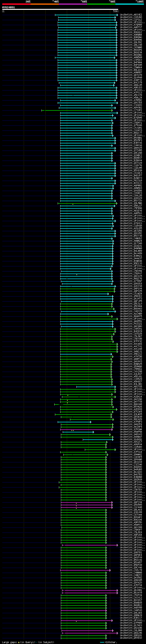Click the white query sequence bar
Image resolution: width=146 pixels, height=644 pixels.
click(60, 9)
